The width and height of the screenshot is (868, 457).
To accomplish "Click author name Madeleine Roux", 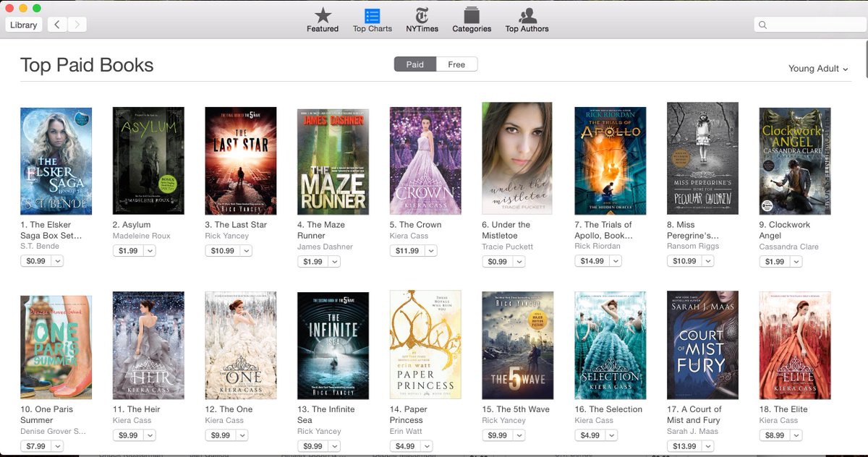I will [x=142, y=236].
